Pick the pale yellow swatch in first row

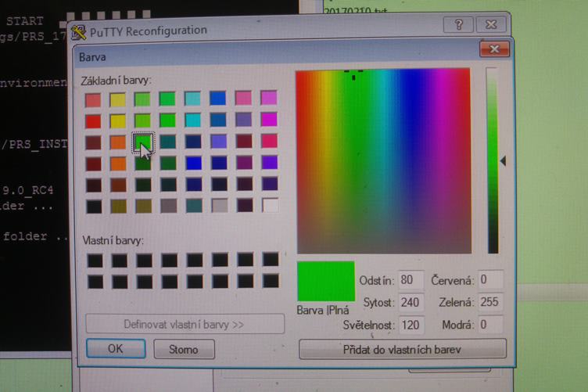(x=118, y=100)
